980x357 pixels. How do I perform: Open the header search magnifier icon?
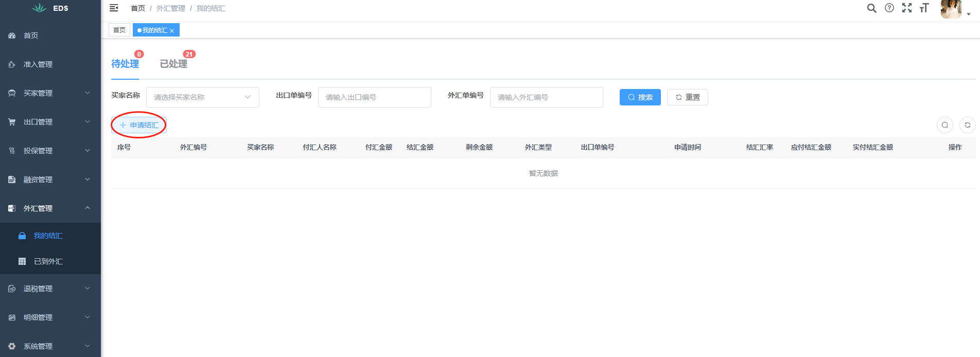(x=871, y=8)
